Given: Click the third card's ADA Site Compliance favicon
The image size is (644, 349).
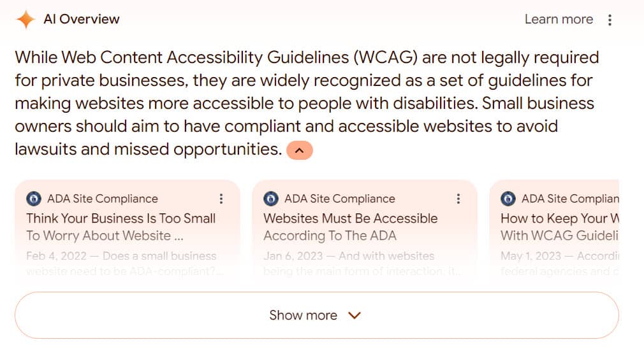Looking at the screenshot, I should (508, 199).
